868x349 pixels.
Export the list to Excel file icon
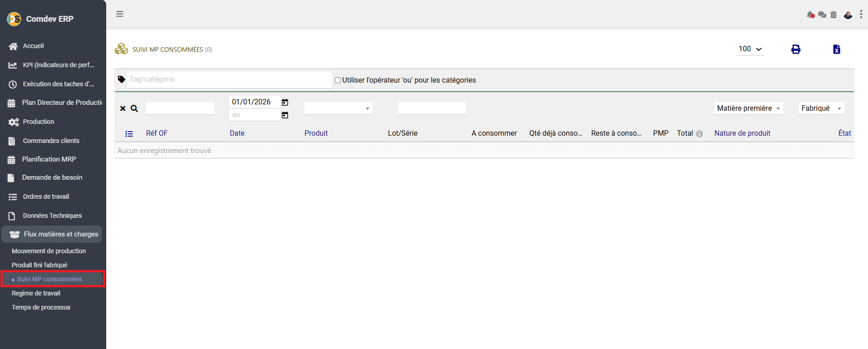(x=837, y=49)
